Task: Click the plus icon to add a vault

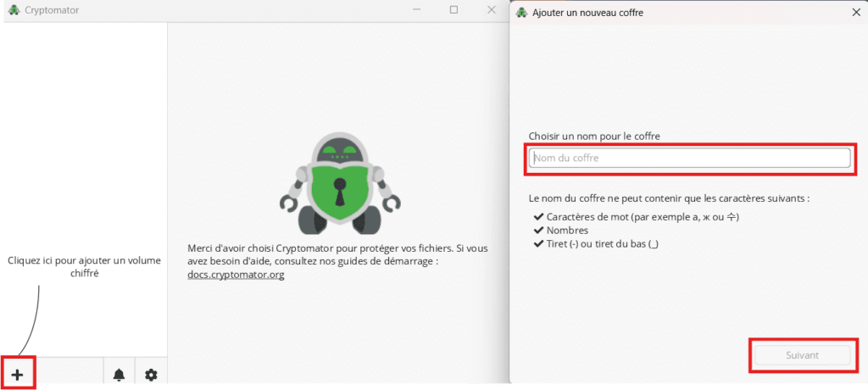Action: tap(18, 375)
